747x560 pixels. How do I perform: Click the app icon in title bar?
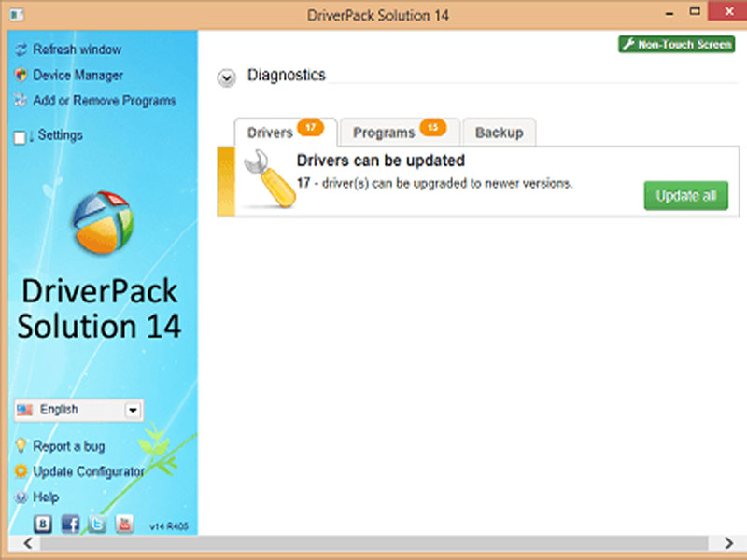[17, 15]
